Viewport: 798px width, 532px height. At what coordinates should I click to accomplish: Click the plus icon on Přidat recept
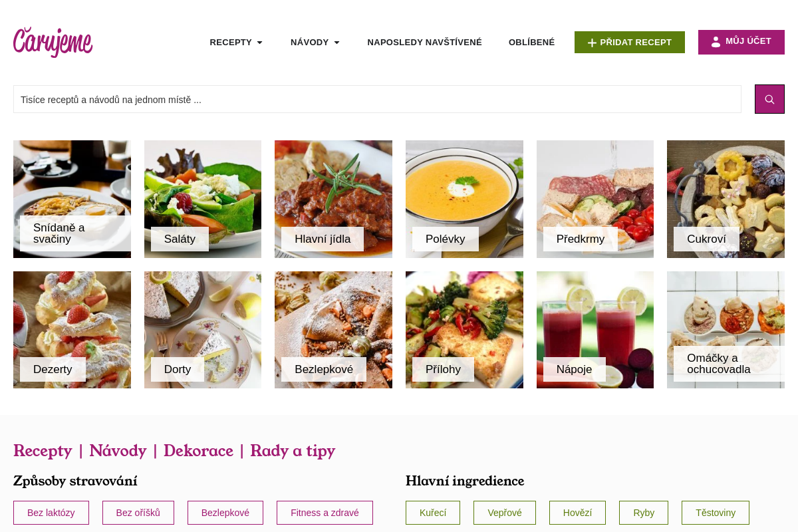click(x=592, y=43)
